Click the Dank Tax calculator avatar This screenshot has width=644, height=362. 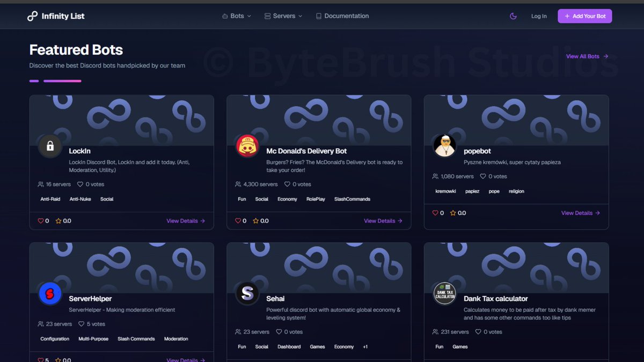point(445,293)
